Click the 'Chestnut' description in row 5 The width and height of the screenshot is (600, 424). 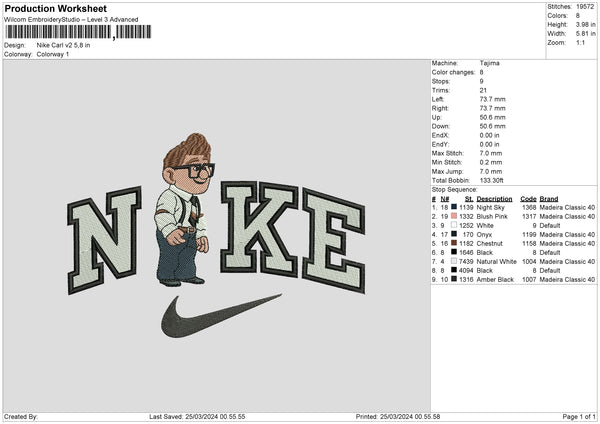pos(490,243)
